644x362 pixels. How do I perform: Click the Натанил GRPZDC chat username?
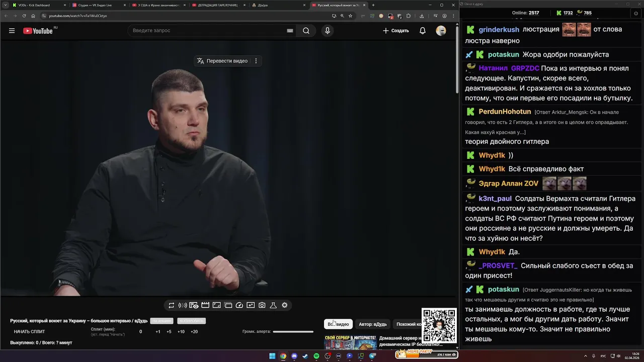(x=509, y=68)
